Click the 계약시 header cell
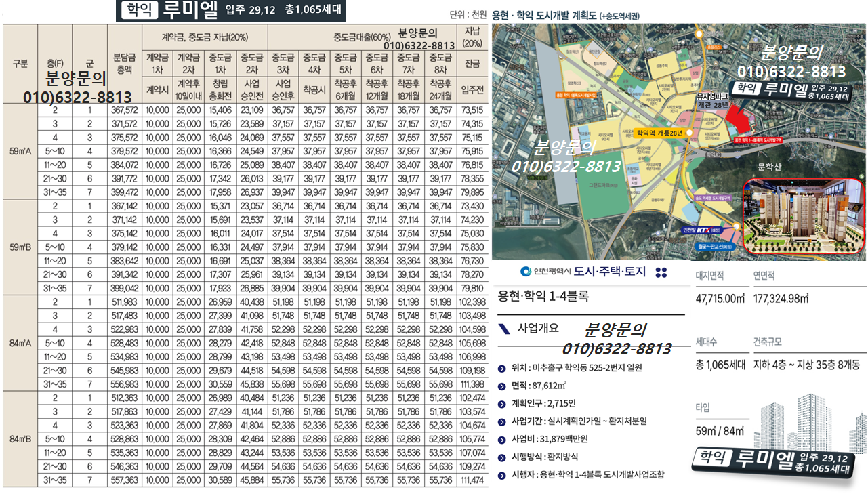Screen dimensions: 868x496 158,90
